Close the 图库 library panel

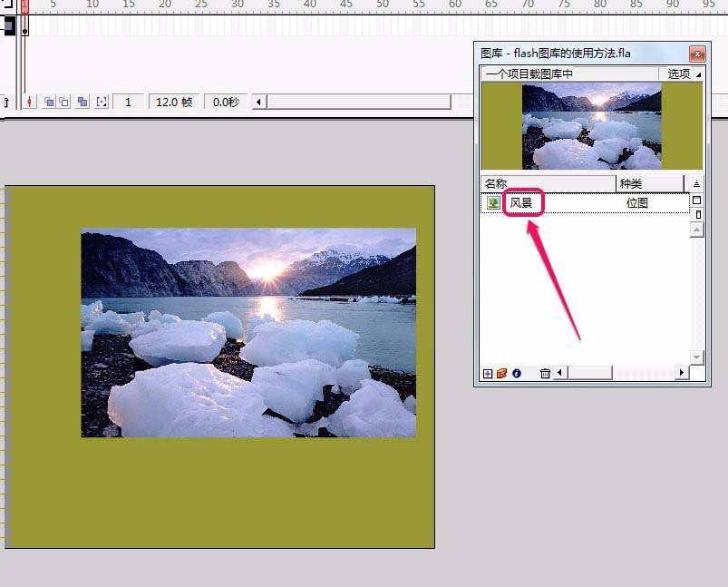[697, 54]
